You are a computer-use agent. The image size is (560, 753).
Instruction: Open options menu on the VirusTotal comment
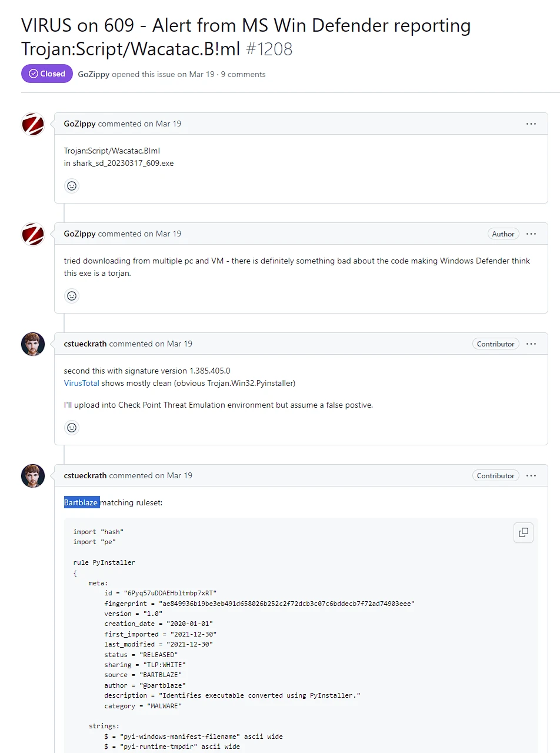pos(531,344)
